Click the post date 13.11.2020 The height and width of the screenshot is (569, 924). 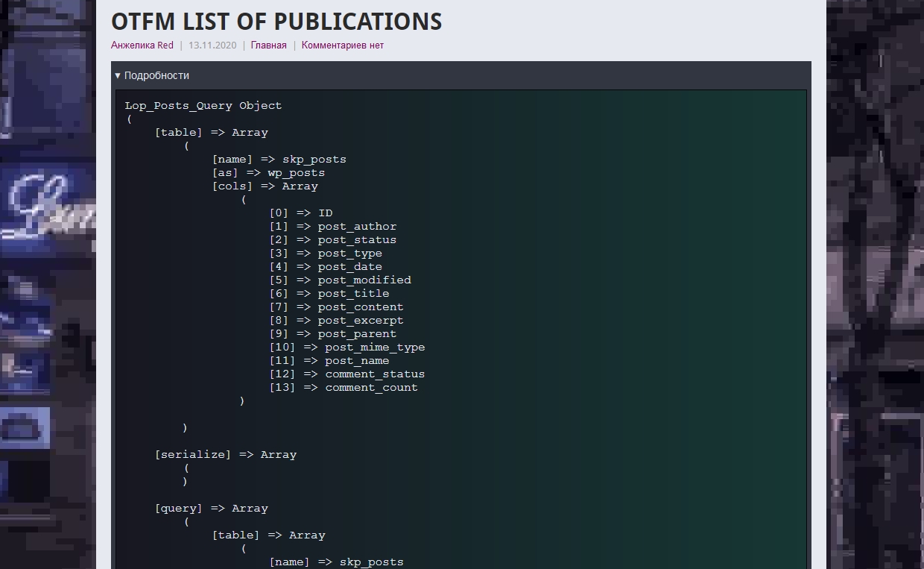[x=212, y=45]
